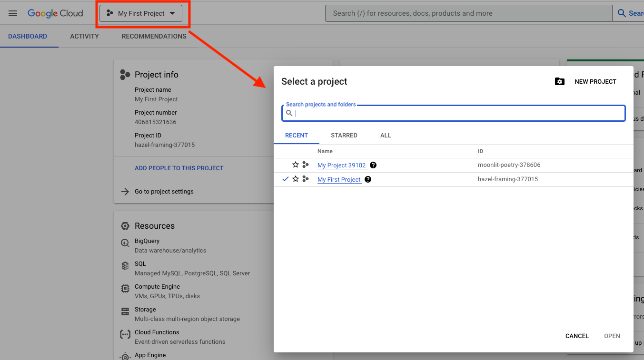Open the hamburger navigation menu

(x=13, y=13)
